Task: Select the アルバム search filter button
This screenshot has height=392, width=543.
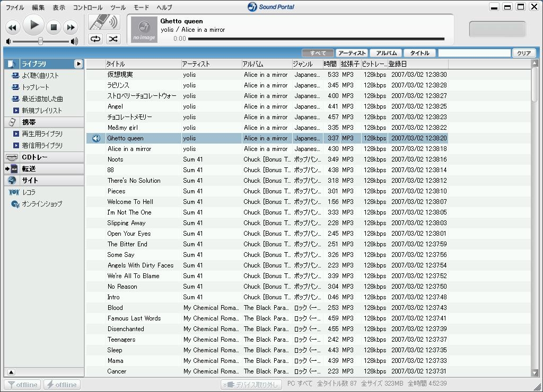Action: [x=386, y=53]
